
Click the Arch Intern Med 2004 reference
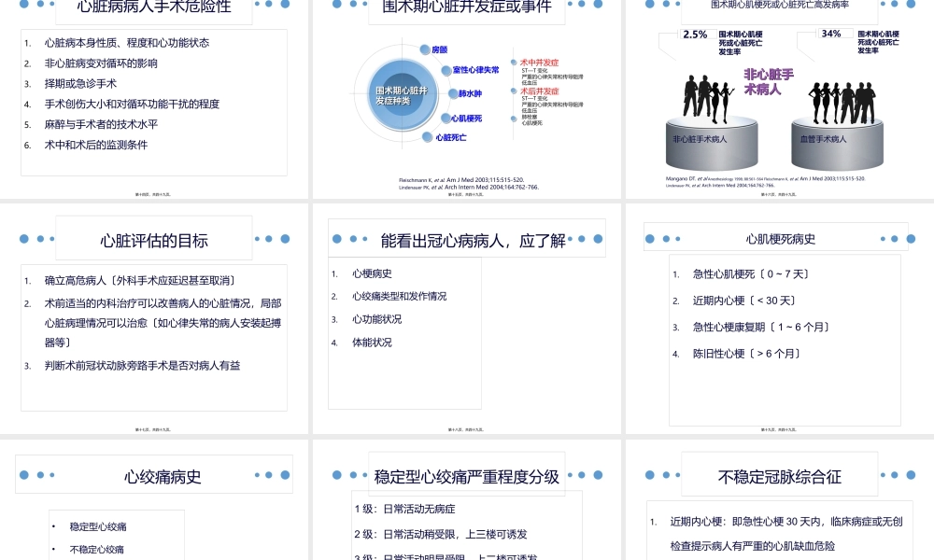pos(470,187)
